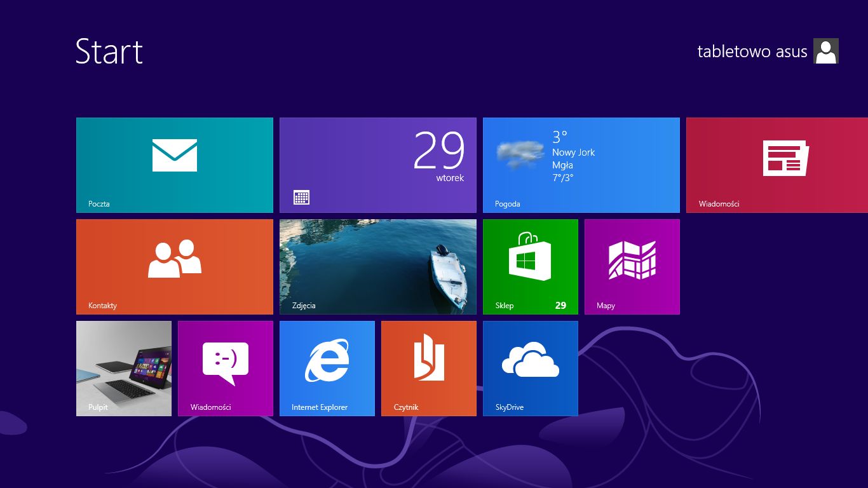Click the Mgła weather condition text

[563, 165]
